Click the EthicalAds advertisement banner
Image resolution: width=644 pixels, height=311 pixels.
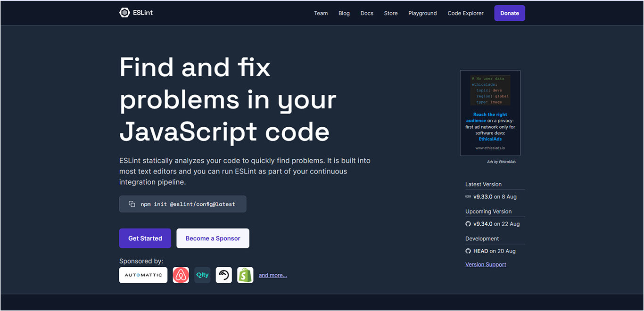490,113
